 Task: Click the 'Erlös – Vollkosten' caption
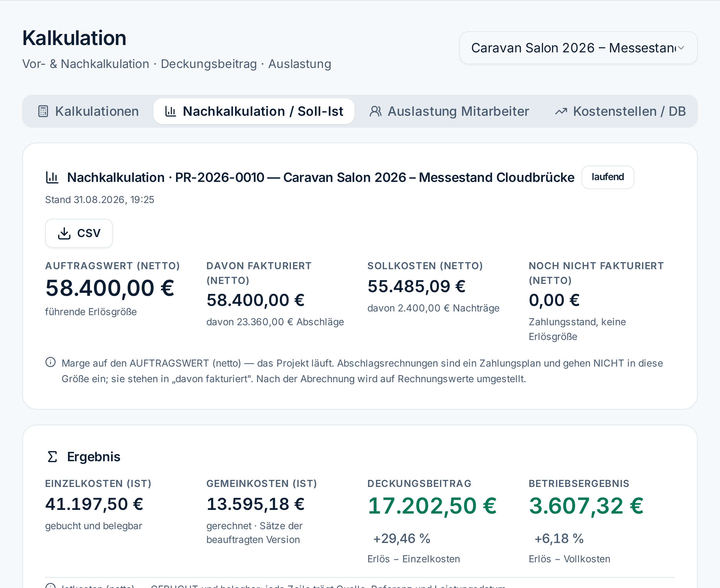569,559
